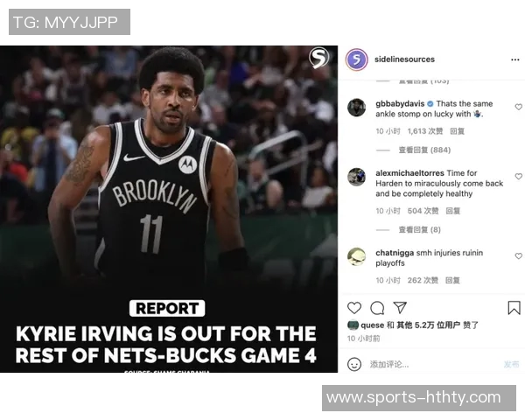525x420 pixels.
Task: Click the add comment input field
Action: (432, 364)
